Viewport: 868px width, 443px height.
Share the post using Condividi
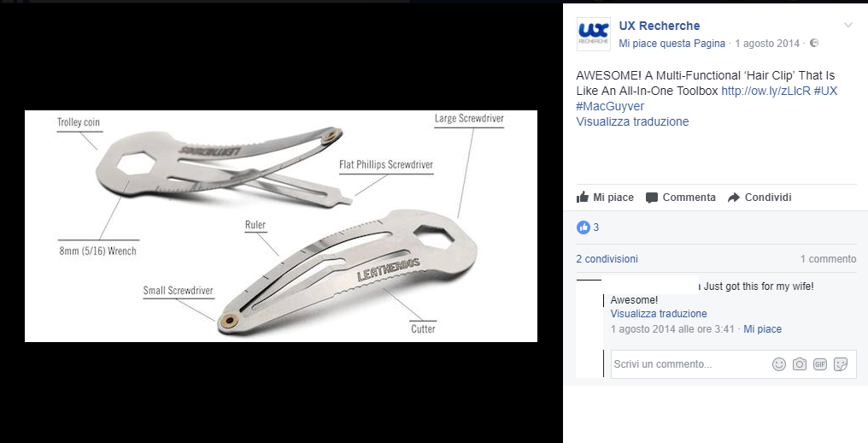[x=759, y=198]
